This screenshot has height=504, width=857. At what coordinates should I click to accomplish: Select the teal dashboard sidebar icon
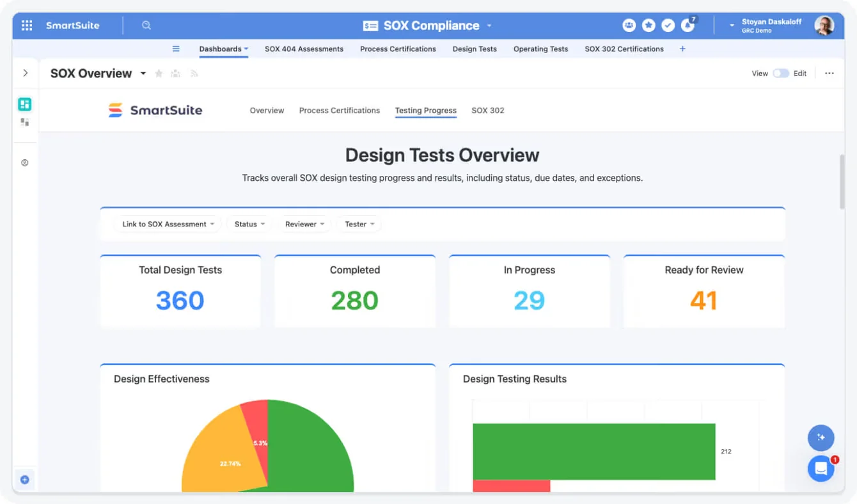pyautogui.click(x=25, y=104)
